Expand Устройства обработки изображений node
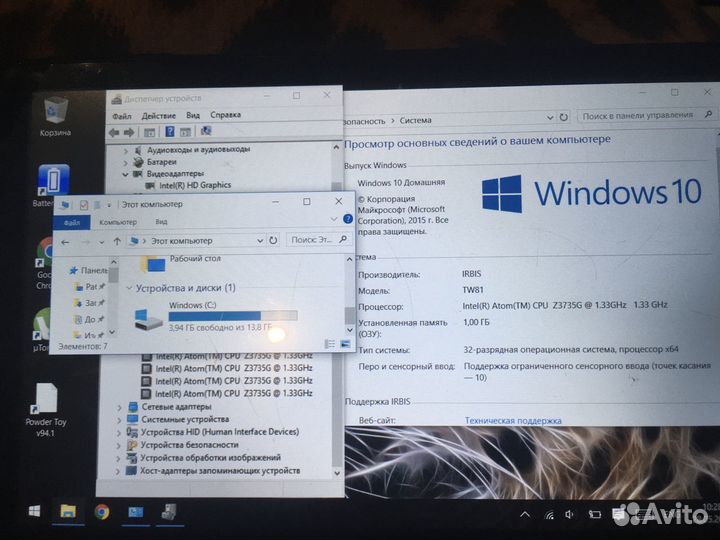The image size is (720, 540). tap(118, 458)
